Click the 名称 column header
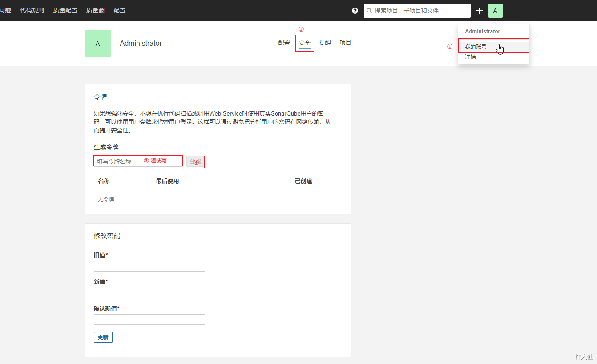Viewport: 597px width, 364px height. pos(104,181)
